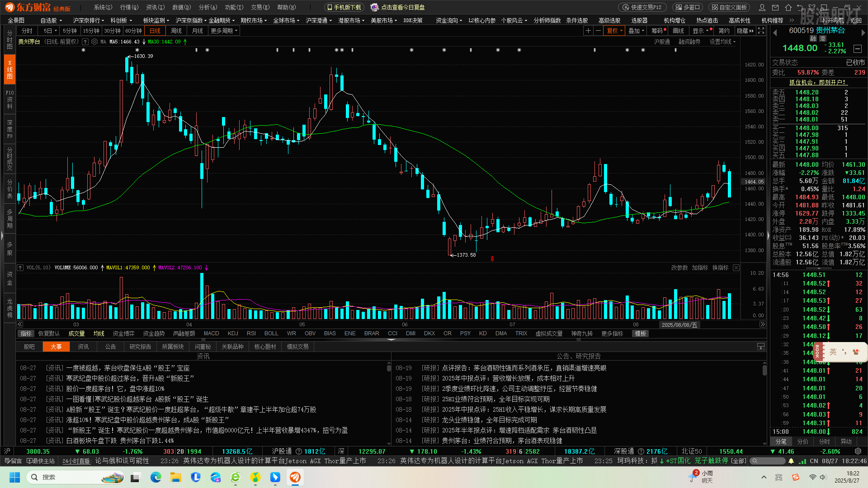Viewport: 868px width, 488px height.
Task: Open the 叠加 overlay dropdown
Action: tap(637, 31)
